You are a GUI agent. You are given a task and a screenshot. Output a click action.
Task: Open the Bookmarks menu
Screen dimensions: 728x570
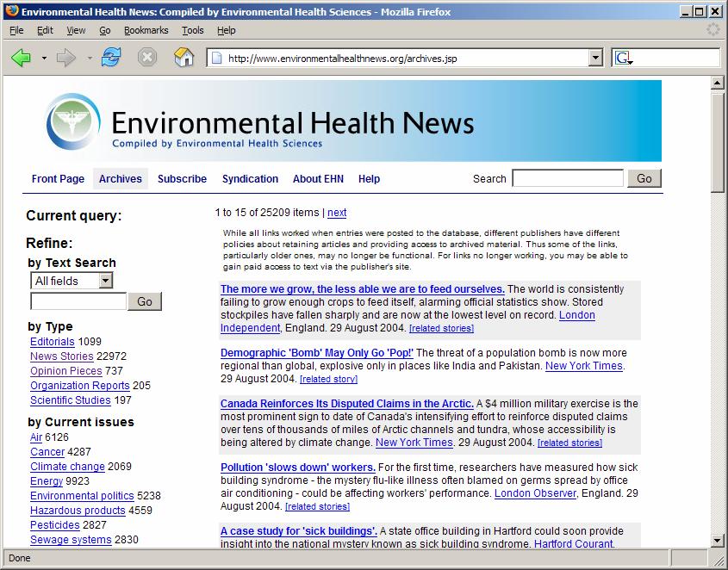click(146, 30)
